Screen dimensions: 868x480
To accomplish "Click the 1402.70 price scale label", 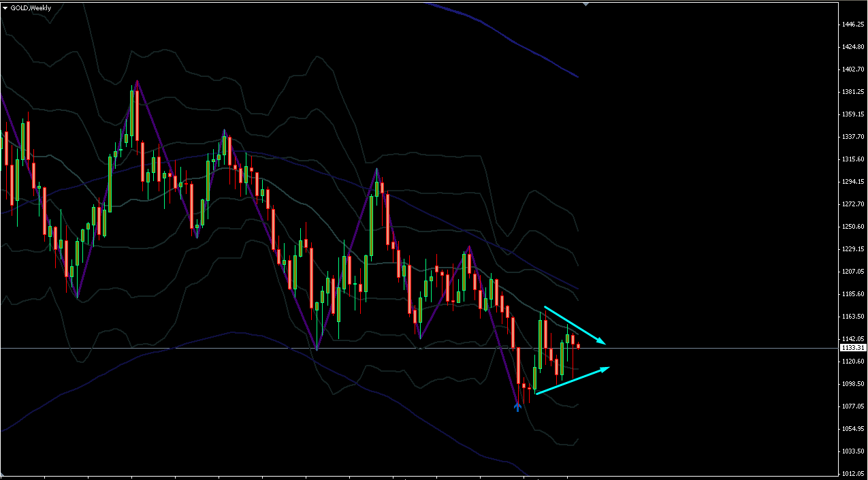I will tap(853, 69).
